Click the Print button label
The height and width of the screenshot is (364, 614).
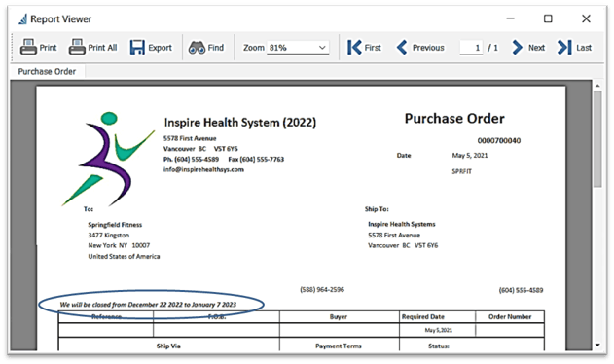(x=48, y=48)
